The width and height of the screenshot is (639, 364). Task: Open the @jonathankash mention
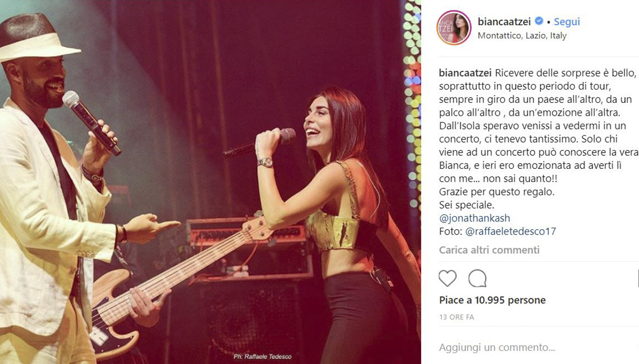pyautogui.click(x=475, y=218)
